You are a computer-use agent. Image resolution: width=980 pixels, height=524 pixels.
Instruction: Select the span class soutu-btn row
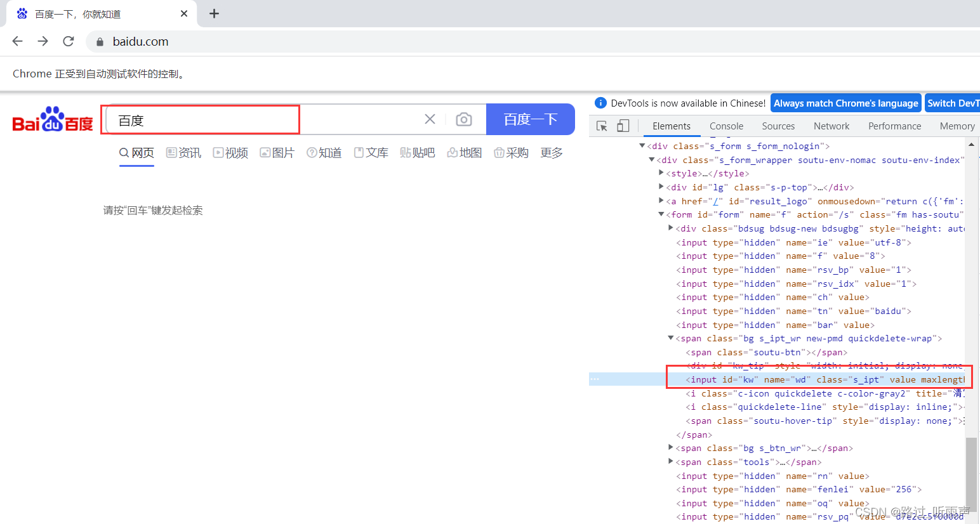tap(766, 352)
